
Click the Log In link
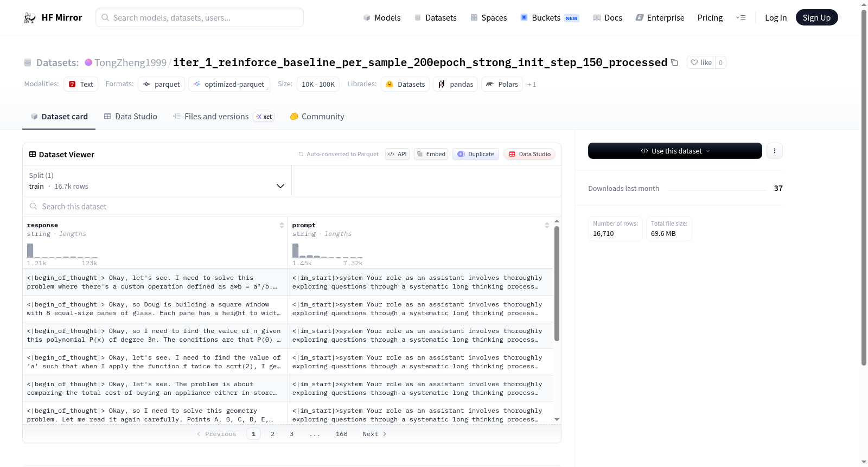[776, 18]
